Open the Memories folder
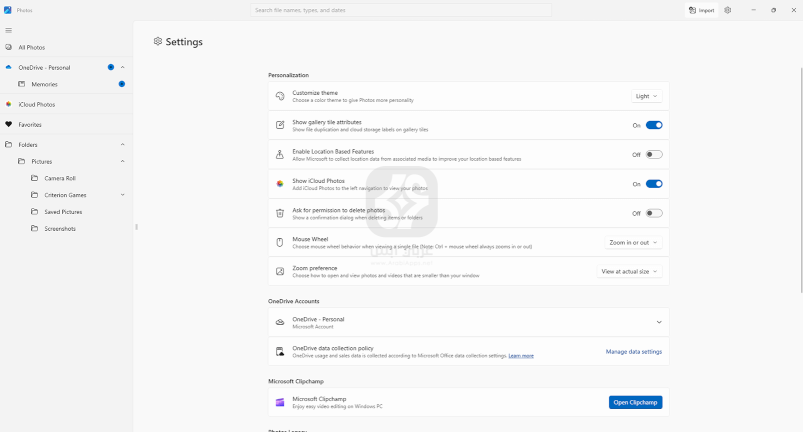 coord(44,84)
